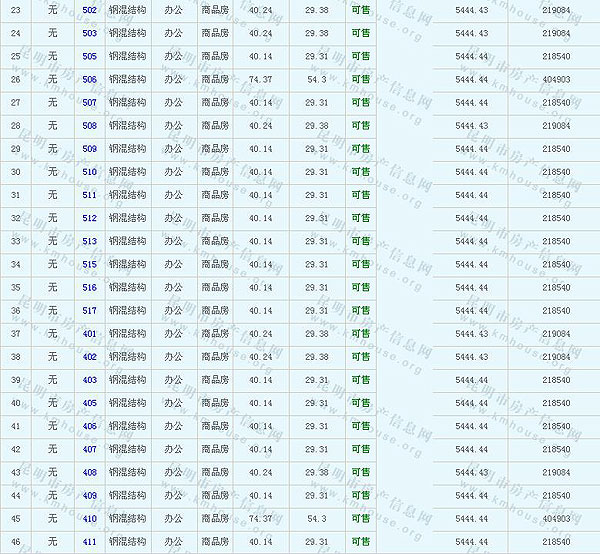Viewport: 600px width, 554px height.
Task: Click area value 74.37 in row 45
Action: 260,519
